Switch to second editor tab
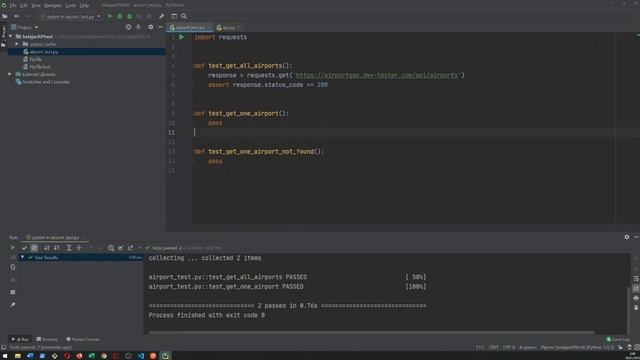The width and height of the screenshot is (640, 360). click(228, 27)
